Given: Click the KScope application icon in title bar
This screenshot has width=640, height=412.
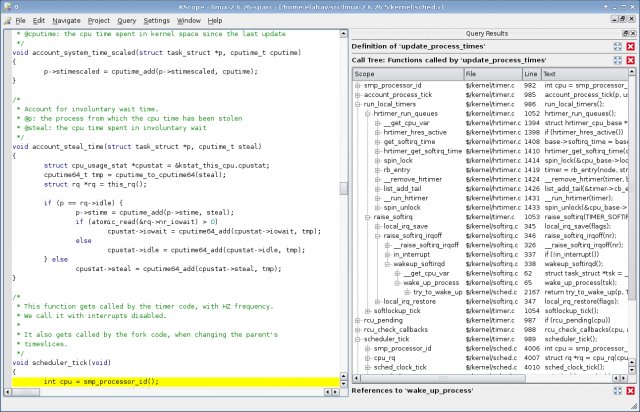Looking at the screenshot, I should click(x=9, y=6).
